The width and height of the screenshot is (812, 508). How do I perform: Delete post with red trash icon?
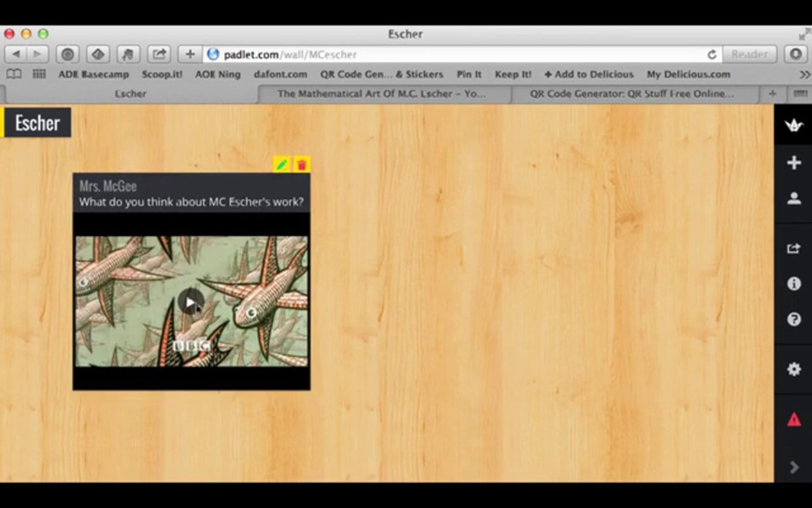(301, 165)
